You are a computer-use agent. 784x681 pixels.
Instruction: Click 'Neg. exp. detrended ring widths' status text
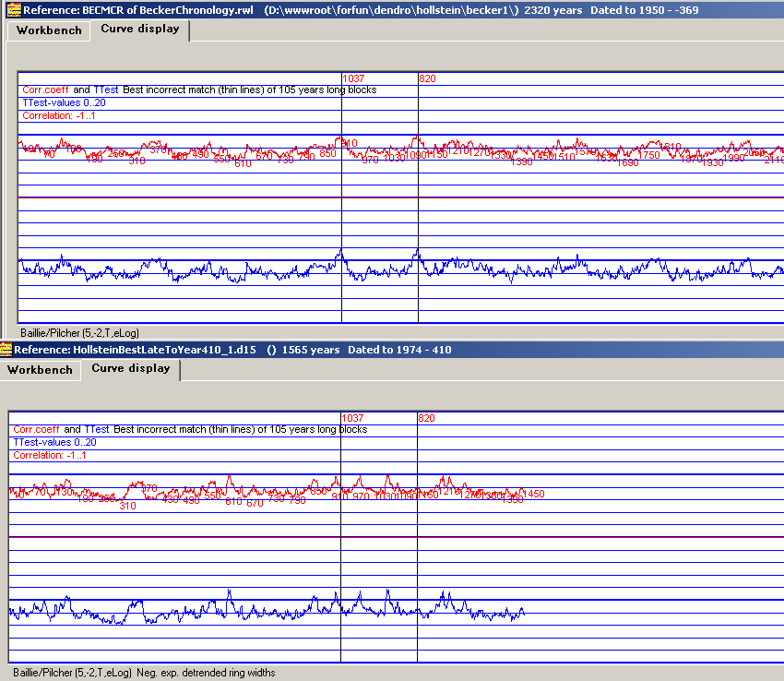[206, 673]
